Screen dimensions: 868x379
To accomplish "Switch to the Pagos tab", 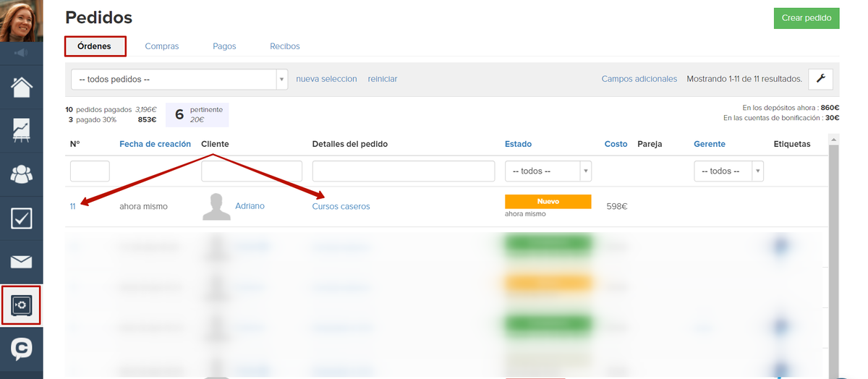I will 224,46.
